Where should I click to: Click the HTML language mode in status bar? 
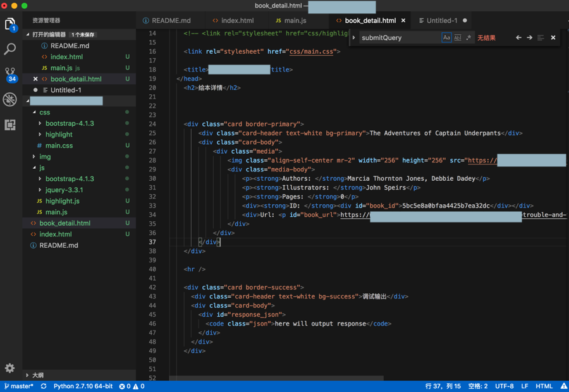pyautogui.click(x=544, y=386)
